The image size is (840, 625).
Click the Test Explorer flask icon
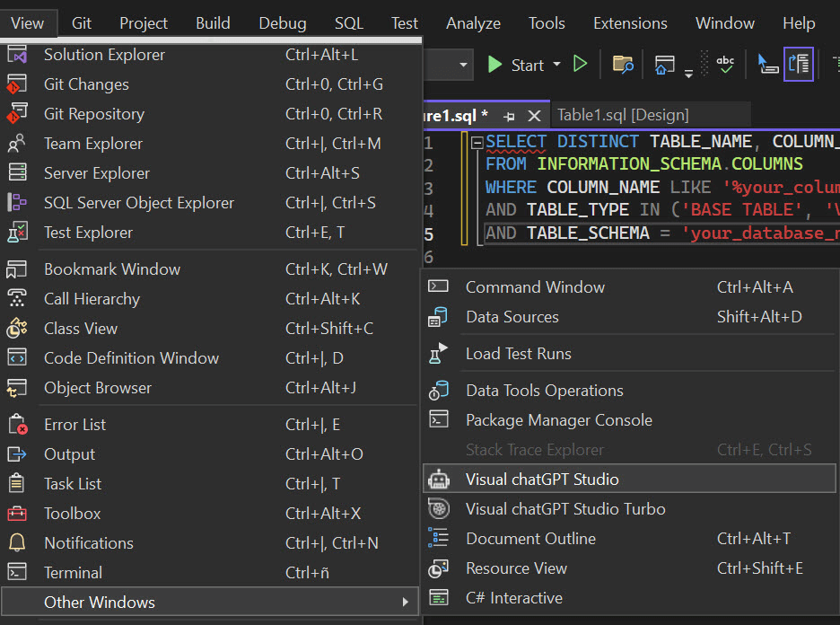point(17,233)
